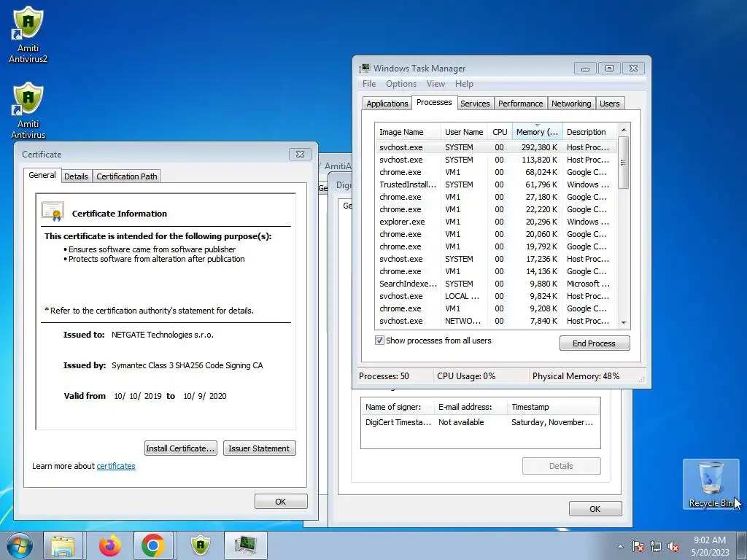This screenshot has height=560, width=747.
Task: Select svchost.exe row run by LOCAL user
Action: click(495, 296)
